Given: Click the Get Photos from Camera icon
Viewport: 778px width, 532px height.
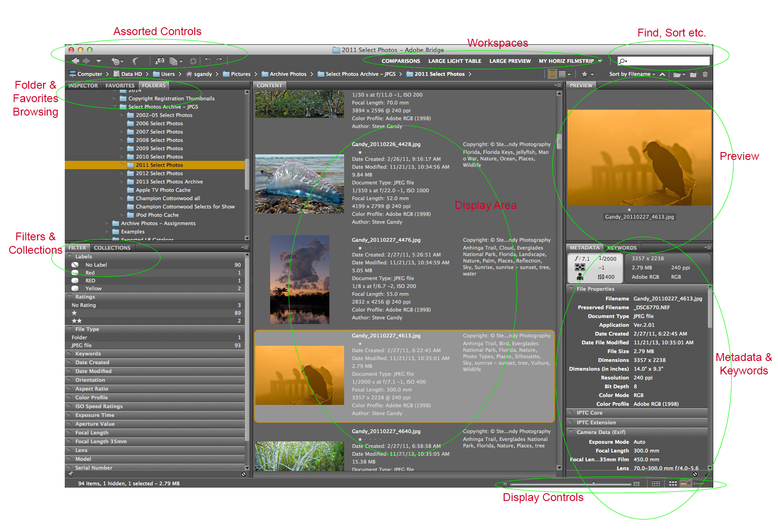Looking at the screenshot, I should (160, 61).
